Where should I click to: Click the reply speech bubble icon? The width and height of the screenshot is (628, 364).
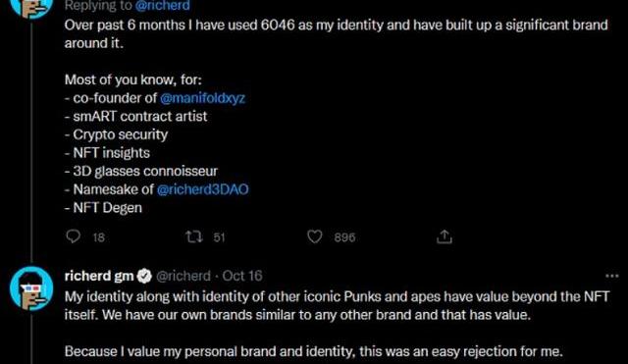tap(73, 236)
